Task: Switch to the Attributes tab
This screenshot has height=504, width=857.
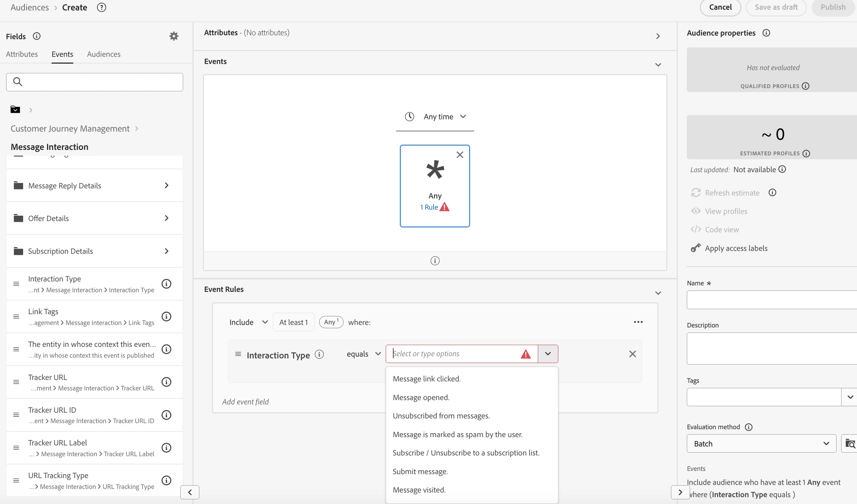Action: (x=22, y=54)
